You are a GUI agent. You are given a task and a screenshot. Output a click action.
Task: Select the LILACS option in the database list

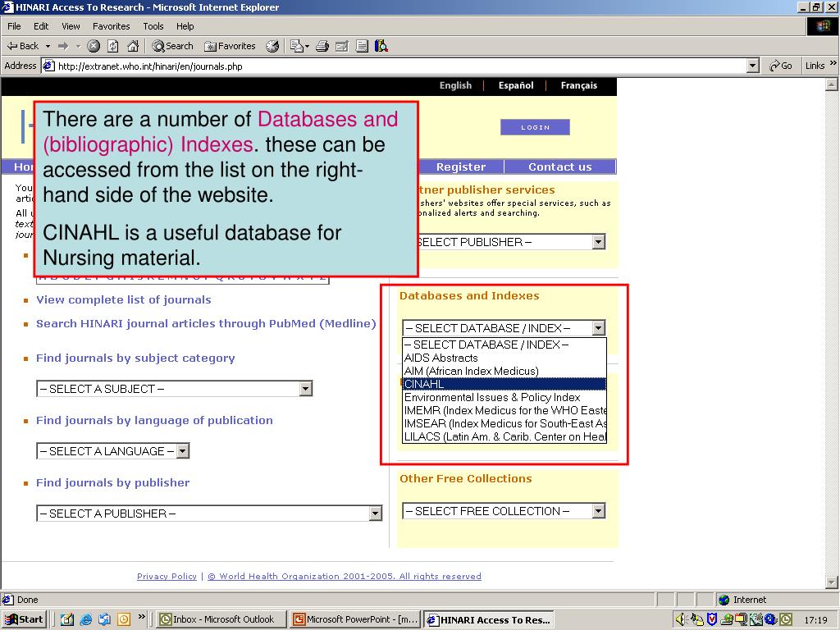click(x=504, y=436)
